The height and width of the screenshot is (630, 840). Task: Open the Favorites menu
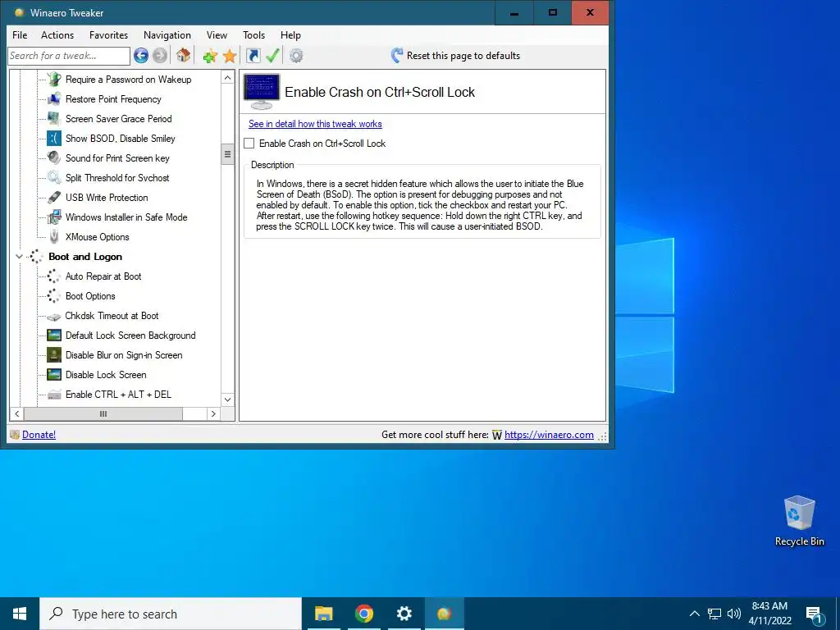[x=109, y=34]
